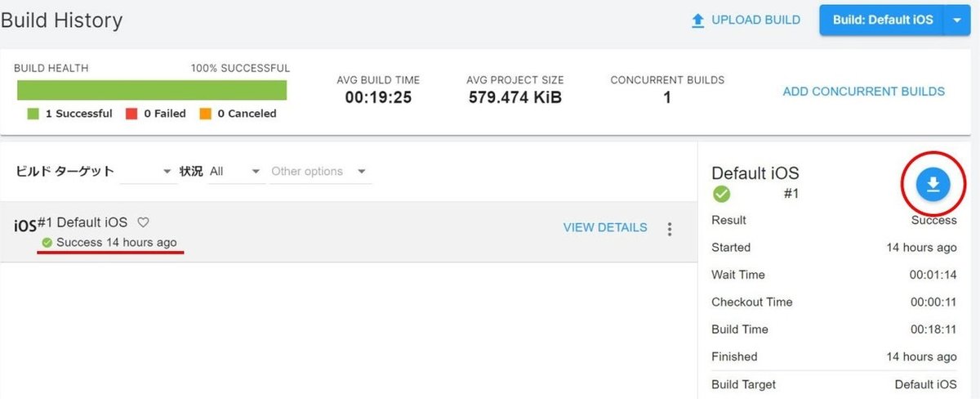Click the upload arrow icon
The height and width of the screenshot is (399, 980).
coord(697,20)
